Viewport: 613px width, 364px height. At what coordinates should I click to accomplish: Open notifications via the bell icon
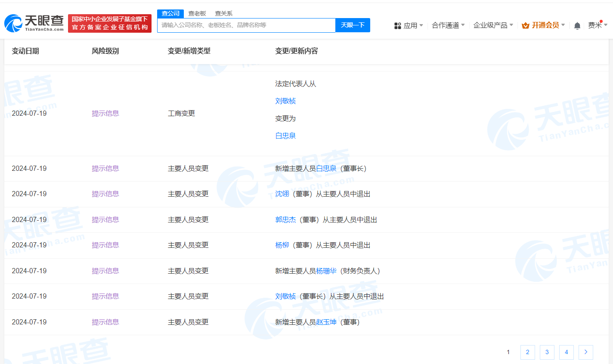point(577,25)
